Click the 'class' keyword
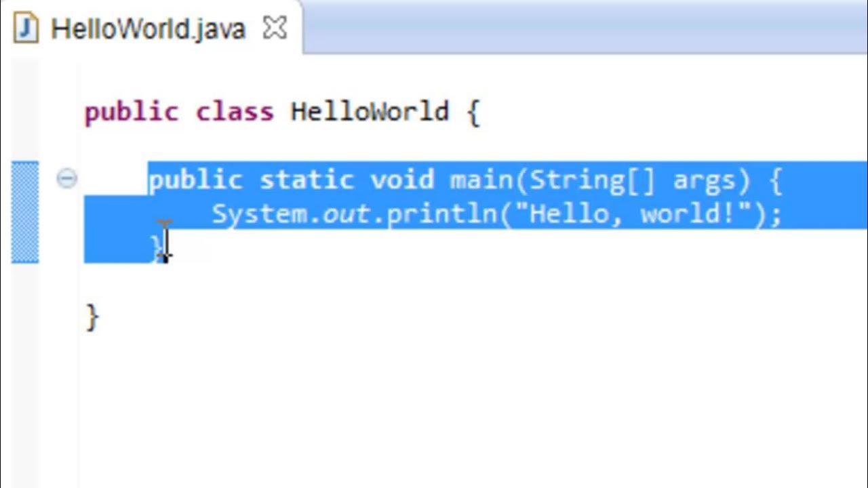 pyautogui.click(x=235, y=111)
